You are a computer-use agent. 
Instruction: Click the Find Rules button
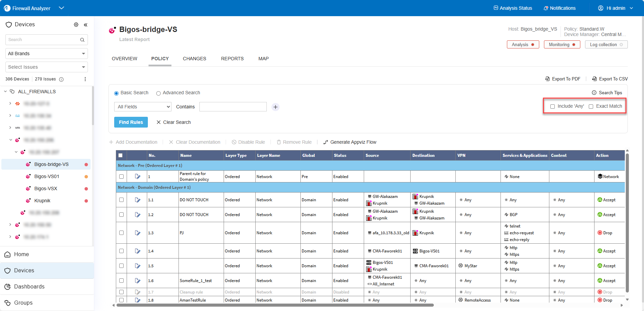click(131, 122)
